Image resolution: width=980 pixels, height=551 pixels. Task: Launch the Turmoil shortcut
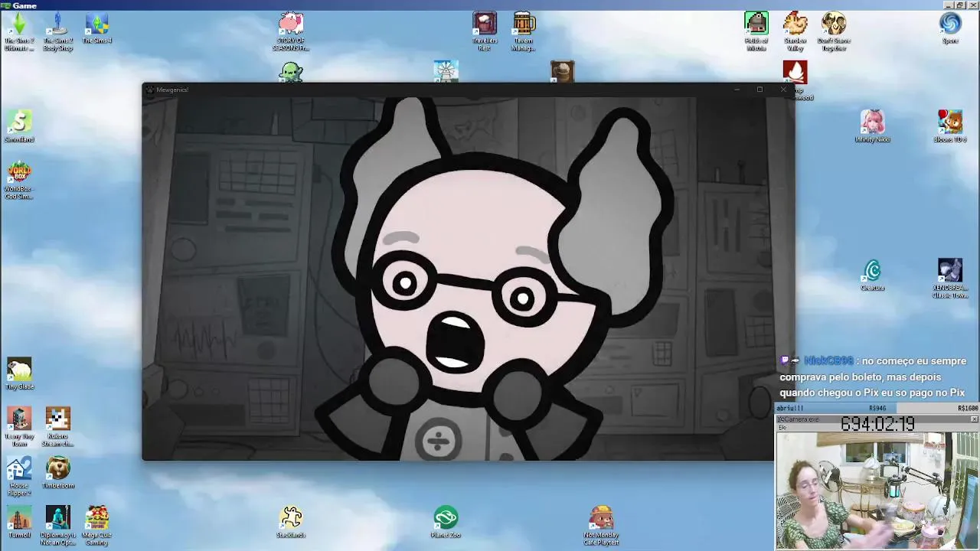click(x=19, y=522)
